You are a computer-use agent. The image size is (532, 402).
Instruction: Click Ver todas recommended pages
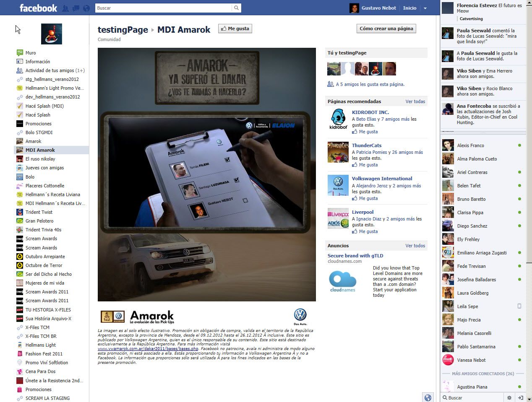[x=415, y=101]
